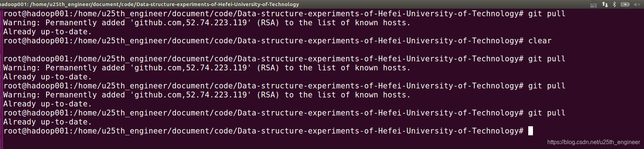Click 'known hosts.' in the bottommost Warning line
This screenshot has height=149, width=644.
pos(383,95)
